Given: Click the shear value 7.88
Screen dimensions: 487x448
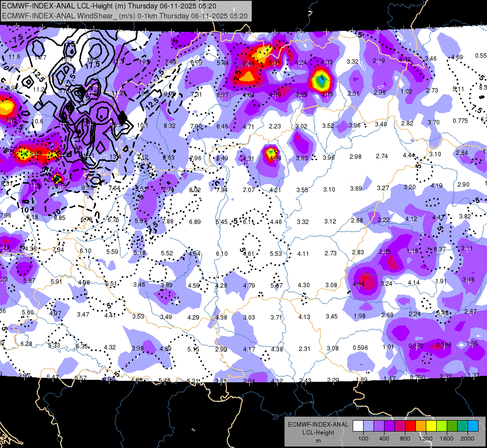Looking at the screenshot, I should coord(168,222).
